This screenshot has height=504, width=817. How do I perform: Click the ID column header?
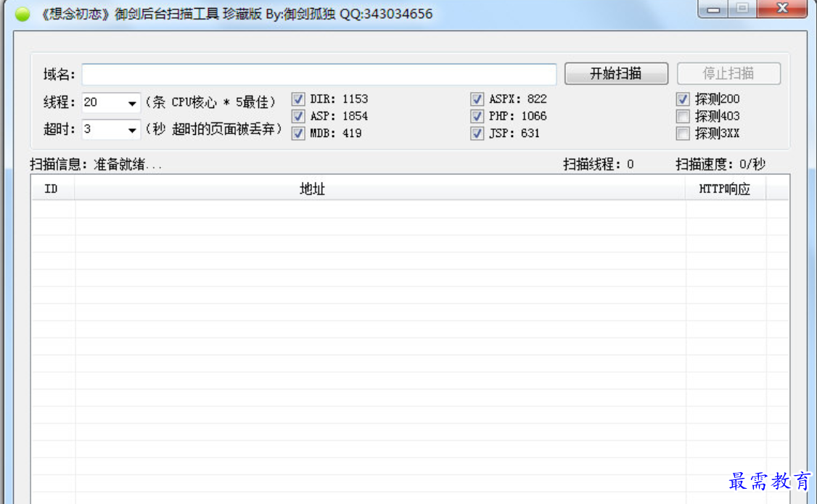53,189
